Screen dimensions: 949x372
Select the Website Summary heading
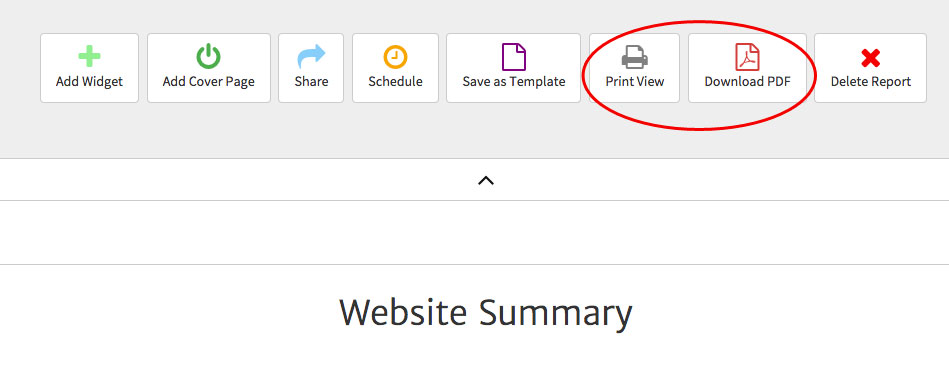point(486,313)
